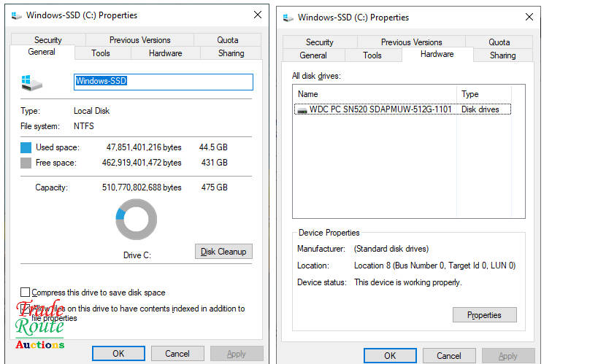Close the left Properties dialog with X
Viewport: 598px width, 364px height.
click(x=257, y=15)
